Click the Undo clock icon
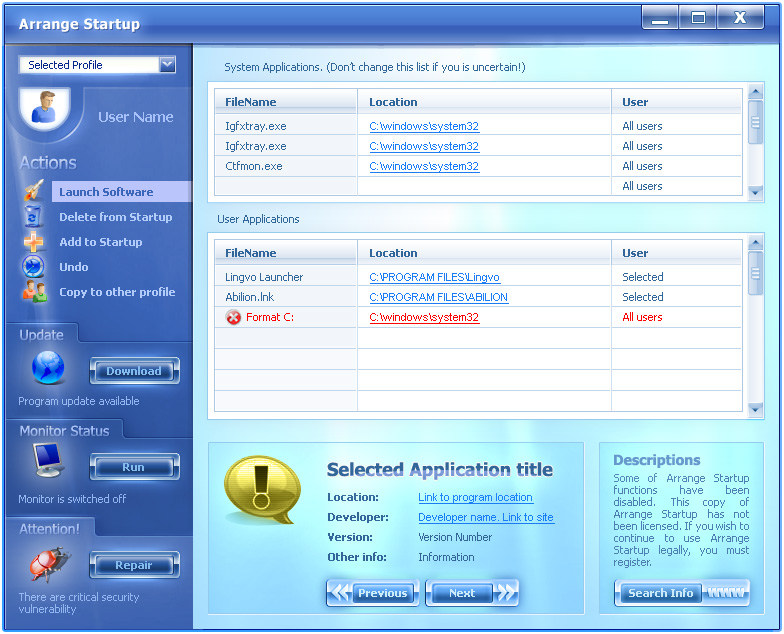Viewport: 784px width, 634px height. coord(34,267)
